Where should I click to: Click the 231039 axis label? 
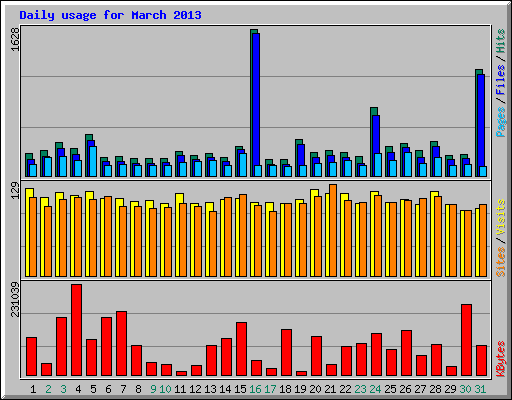pos(15,299)
